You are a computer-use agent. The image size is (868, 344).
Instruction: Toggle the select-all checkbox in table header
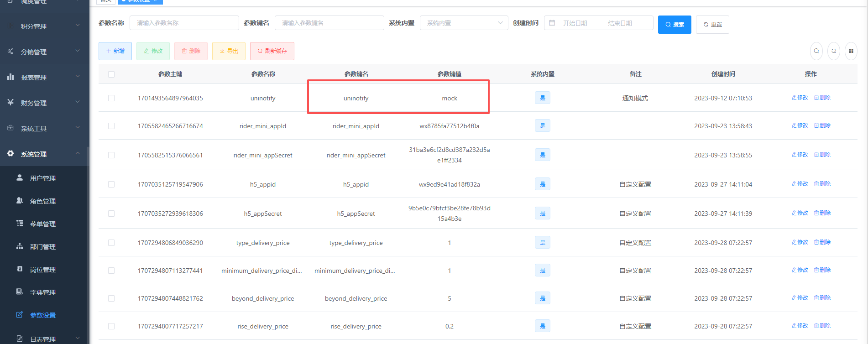click(x=111, y=74)
